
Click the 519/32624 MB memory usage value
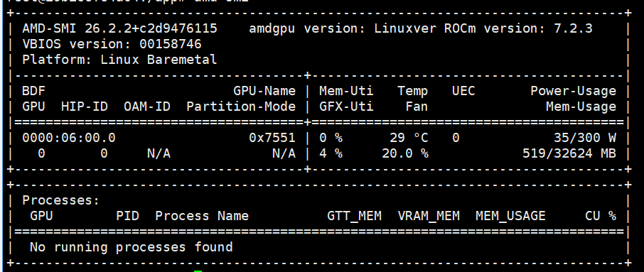click(x=569, y=153)
